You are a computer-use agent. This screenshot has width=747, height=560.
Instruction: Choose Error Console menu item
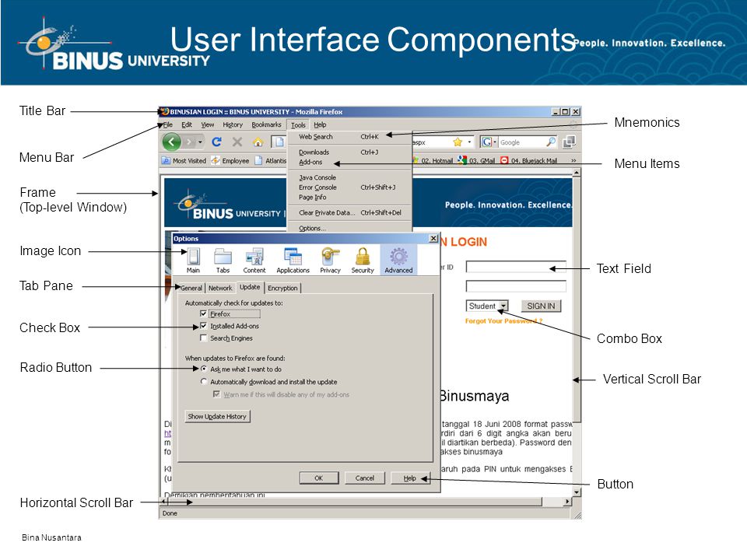pos(349,187)
